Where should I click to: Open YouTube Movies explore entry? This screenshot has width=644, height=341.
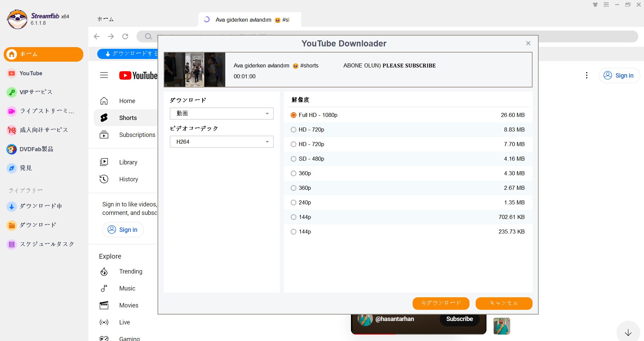coord(126,305)
